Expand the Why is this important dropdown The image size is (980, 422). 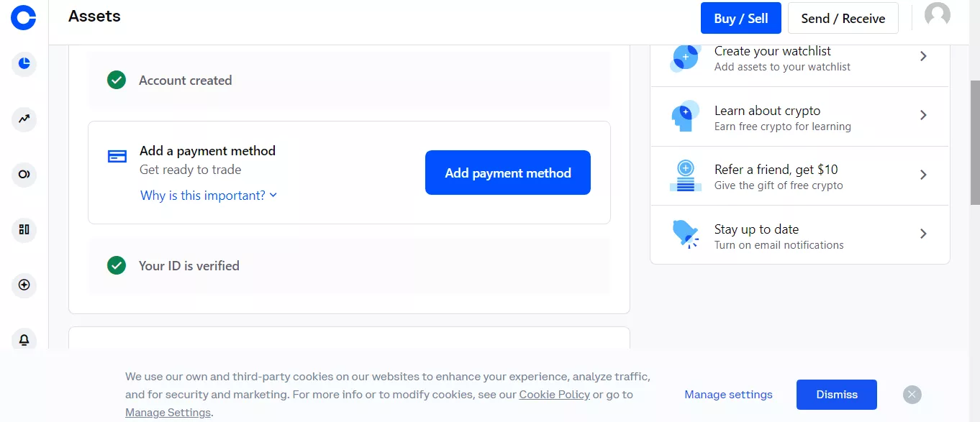(x=209, y=196)
